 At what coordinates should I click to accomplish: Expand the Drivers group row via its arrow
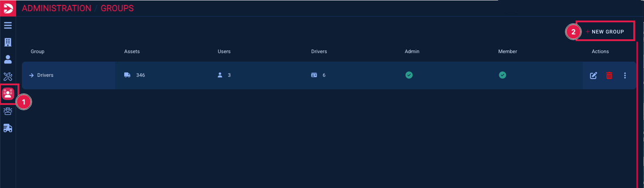(31, 75)
